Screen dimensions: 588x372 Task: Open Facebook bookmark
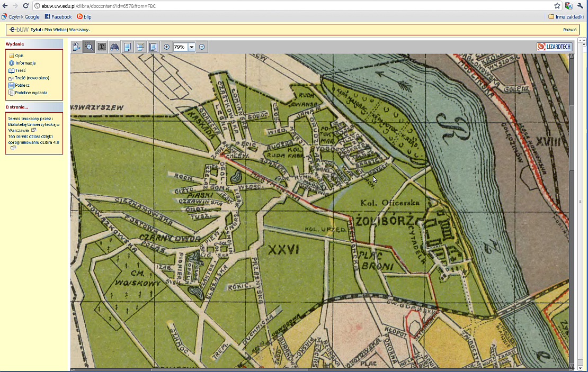click(58, 16)
